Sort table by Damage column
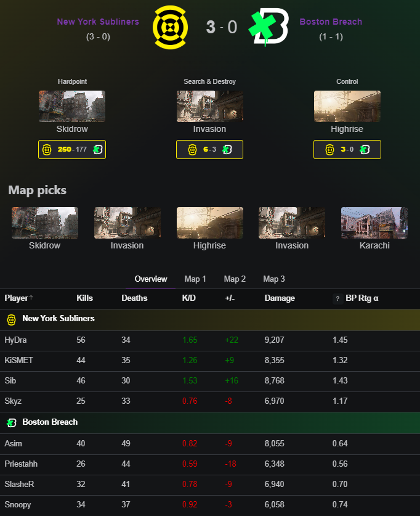420x516 pixels. (x=280, y=298)
